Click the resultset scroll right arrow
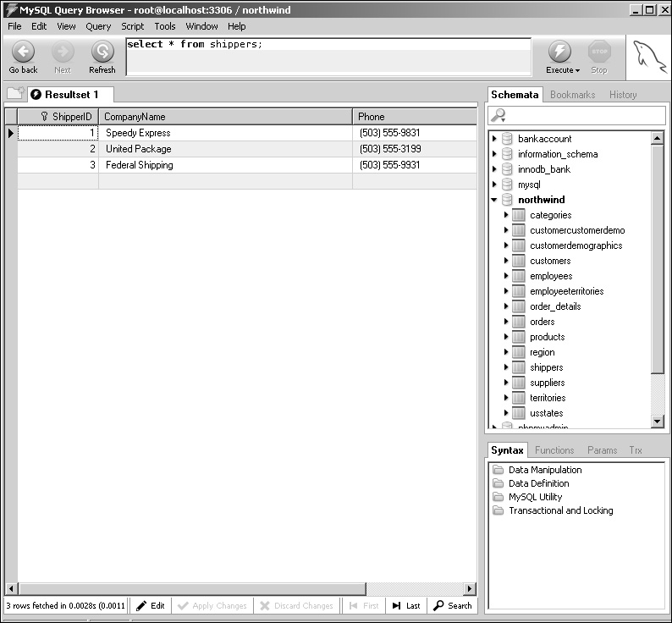This screenshot has width=672, height=623. 470,588
